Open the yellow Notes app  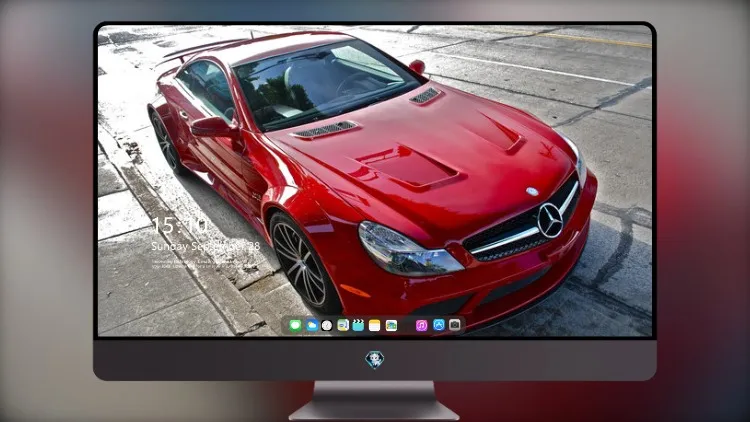[375, 325]
